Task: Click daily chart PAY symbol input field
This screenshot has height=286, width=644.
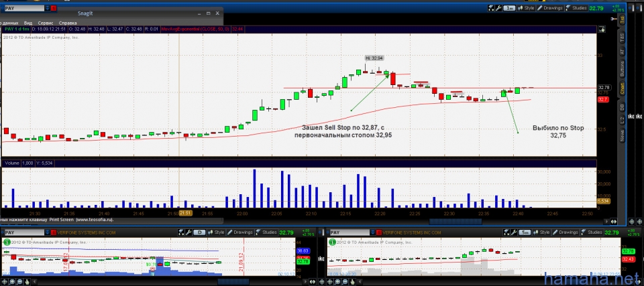Action: pyautogui.click(x=24, y=232)
